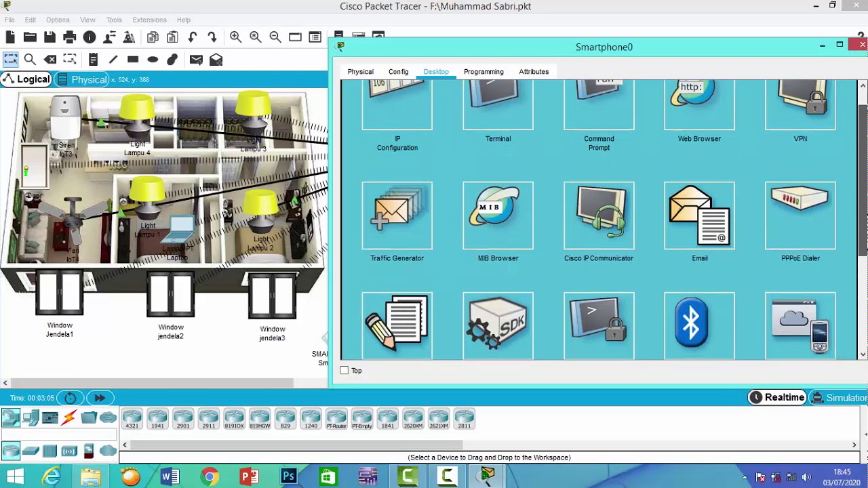Open the Programming tab
Image resolution: width=868 pixels, height=488 pixels.
pos(484,72)
